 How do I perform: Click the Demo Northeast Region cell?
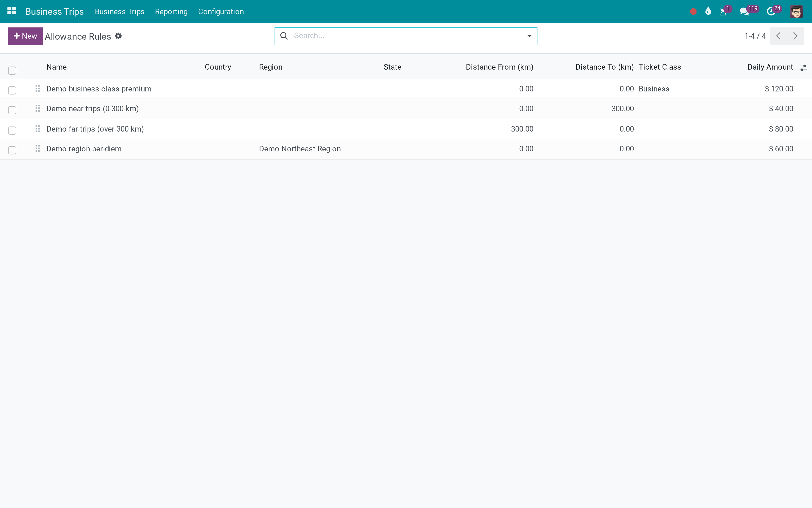tap(300, 149)
